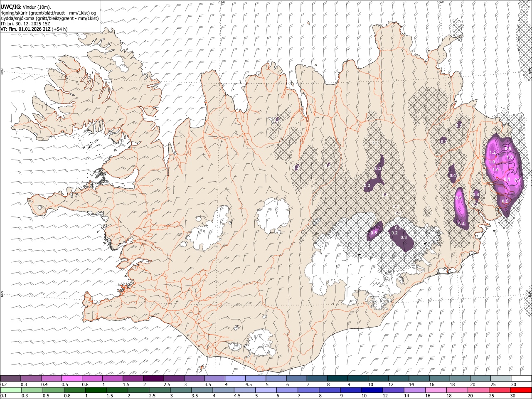
Task: Click the 'rigning/skúrir' legend description line
Action: 48,13
